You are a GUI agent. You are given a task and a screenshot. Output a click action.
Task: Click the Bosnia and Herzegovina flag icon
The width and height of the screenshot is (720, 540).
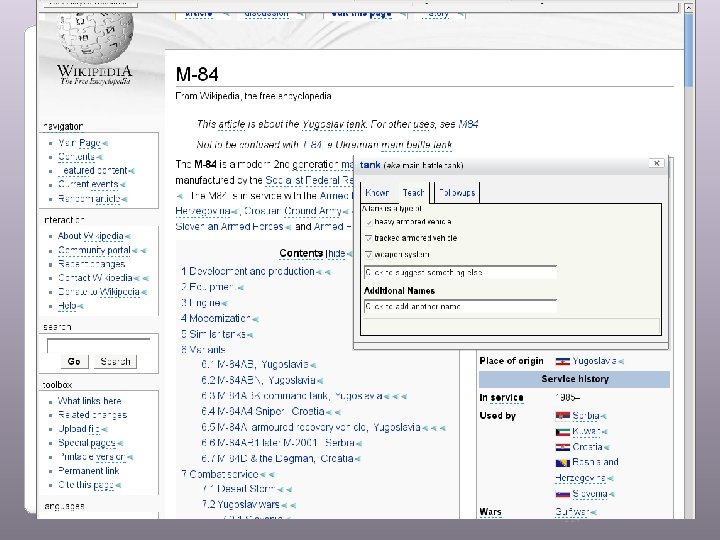pyautogui.click(x=562, y=463)
